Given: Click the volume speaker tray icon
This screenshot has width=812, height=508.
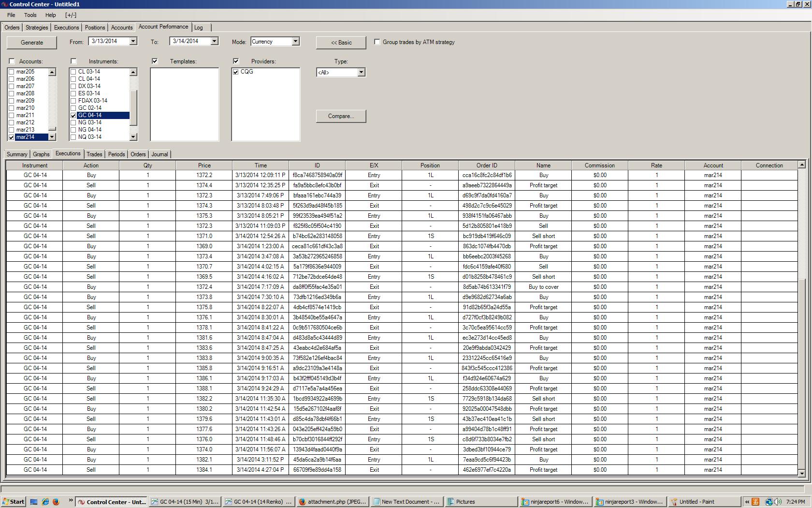Looking at the screenshot, I should click(x=777, y=502).
